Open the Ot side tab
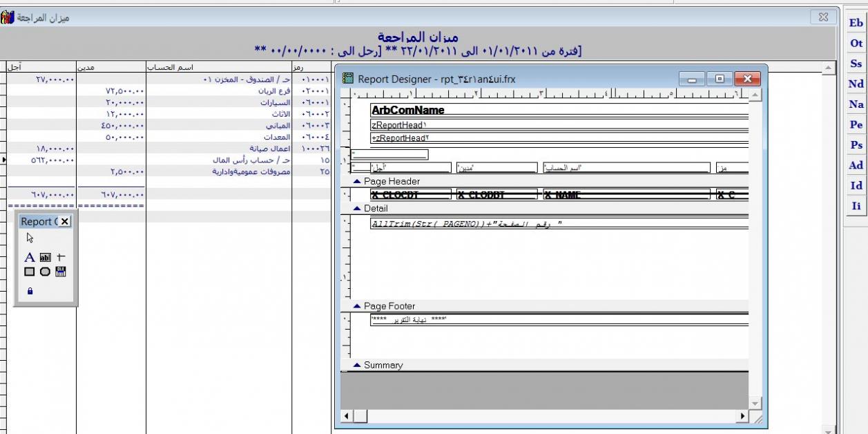868x434 pixels. pyautogui.click(x=856, y=43)
